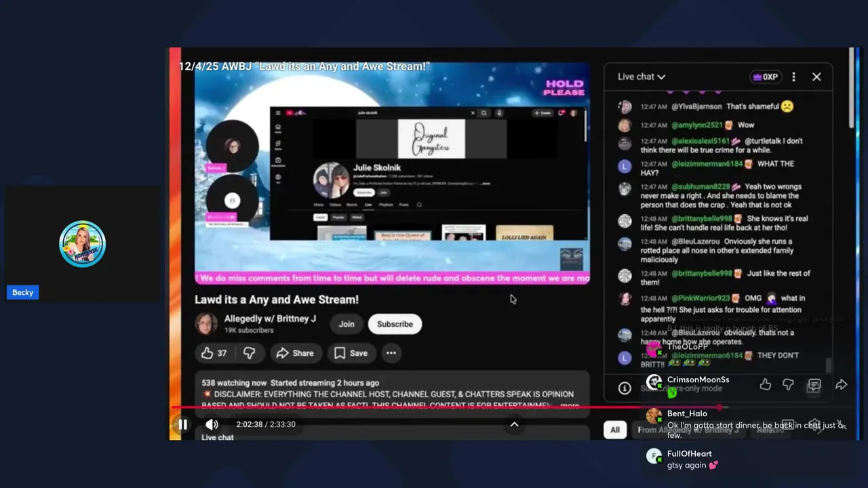Dislike the video with thumbs-down

pyautogui.click(x=249, y=353)
